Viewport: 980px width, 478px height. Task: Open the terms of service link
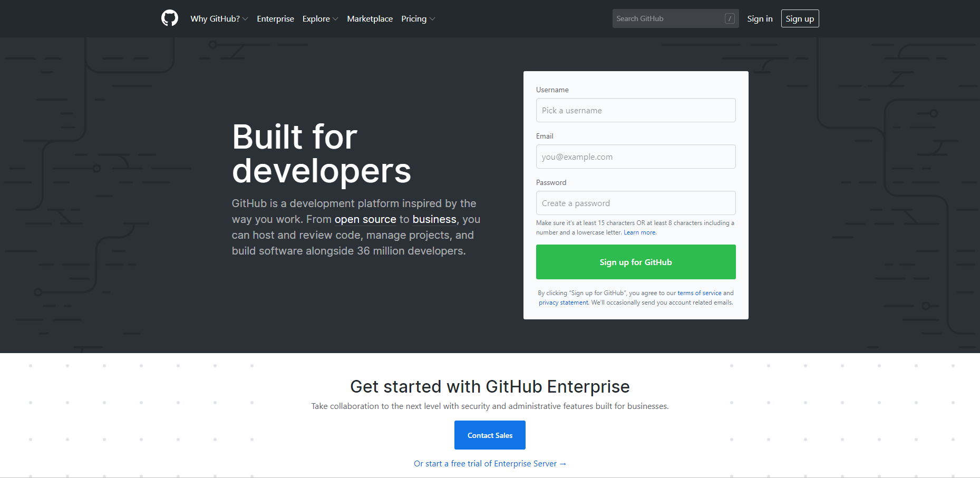point(700,293)
